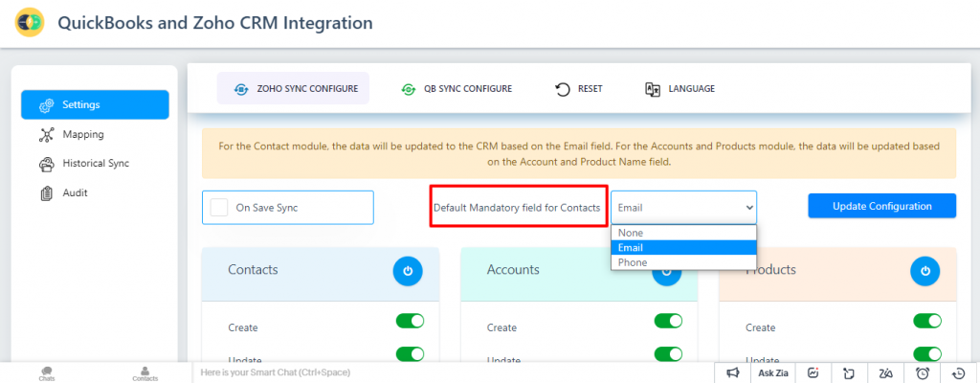Switch to ZOHO SYNC CONFIGURE tab

293,89
